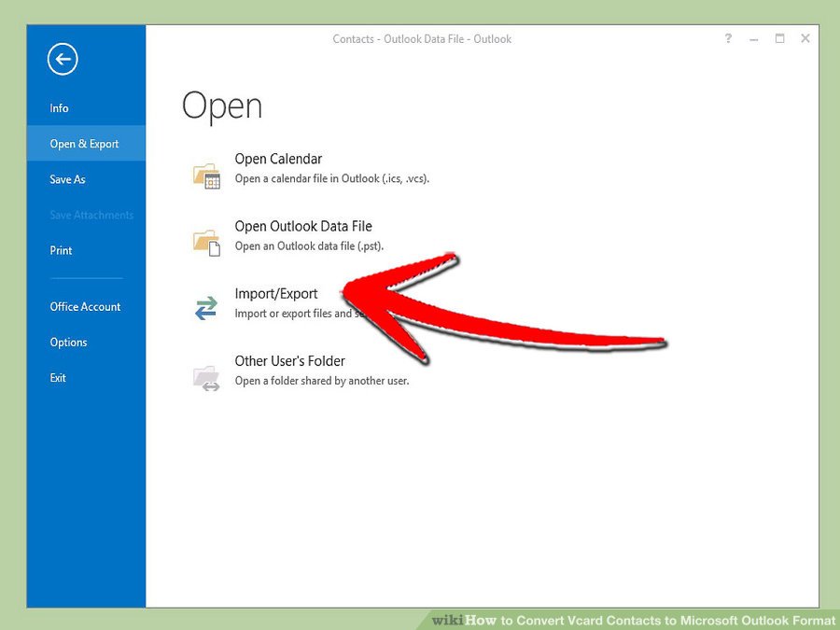This screenshot has height=630, width=840.
Task: Click the back arrow to return to Outlook
Action: point(63,61)
